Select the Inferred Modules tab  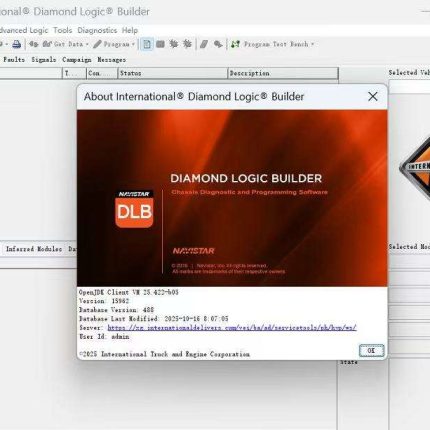coord(34,249)
